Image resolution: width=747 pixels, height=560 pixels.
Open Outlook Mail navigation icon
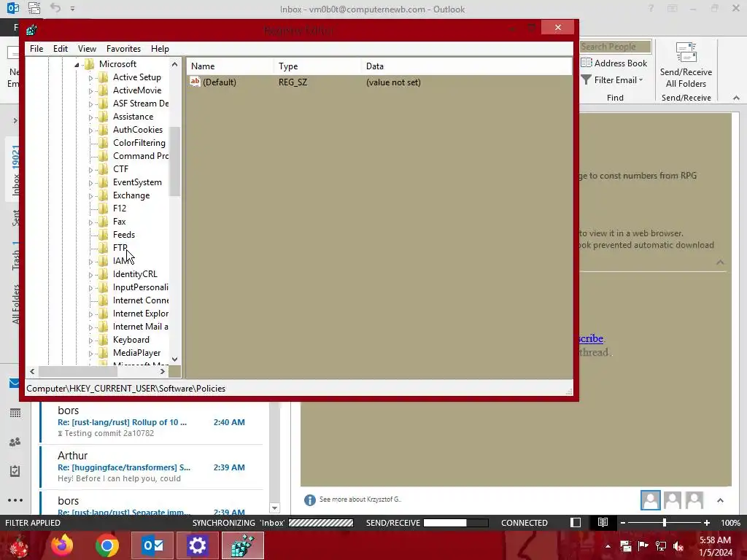pyautogui.click(x=15, y=383)
